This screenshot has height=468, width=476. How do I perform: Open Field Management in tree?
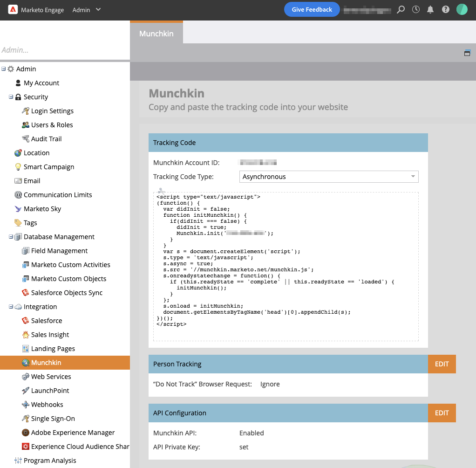click(x=59, y=251)
